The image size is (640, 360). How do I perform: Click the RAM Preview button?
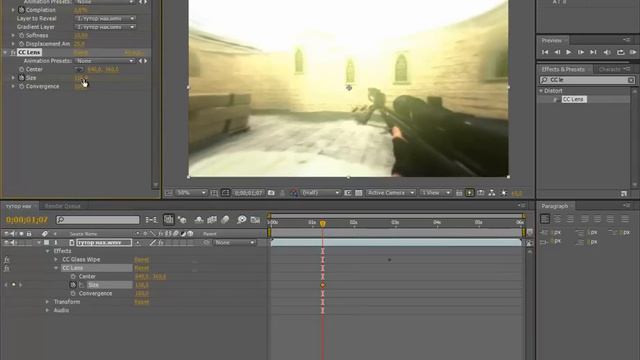point(633,52)
